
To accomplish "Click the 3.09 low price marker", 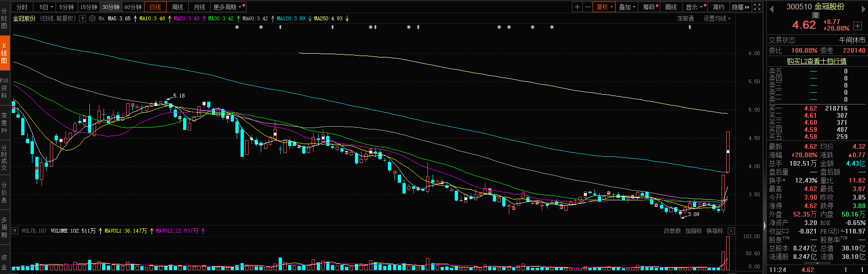I will point(693,215).
